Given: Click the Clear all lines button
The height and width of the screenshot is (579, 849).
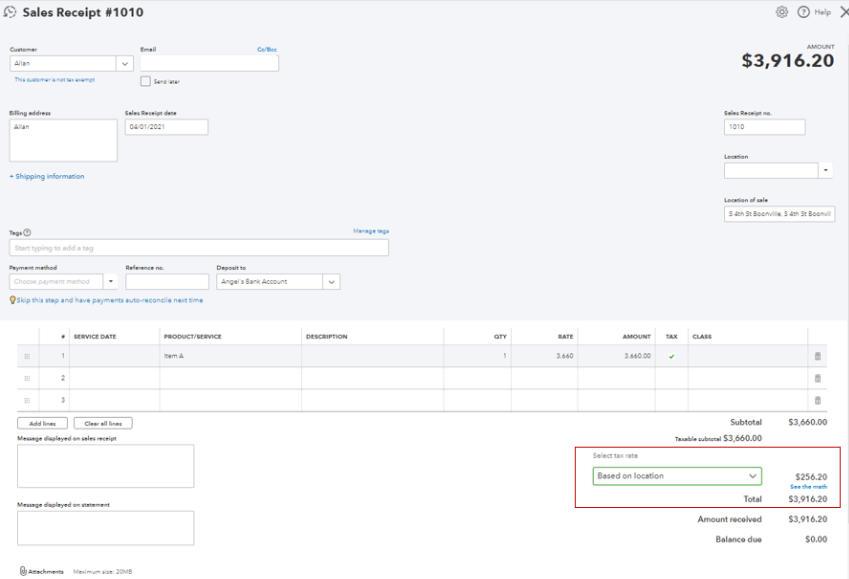Looking at the screenshot, I should click(x=103, y=423).
